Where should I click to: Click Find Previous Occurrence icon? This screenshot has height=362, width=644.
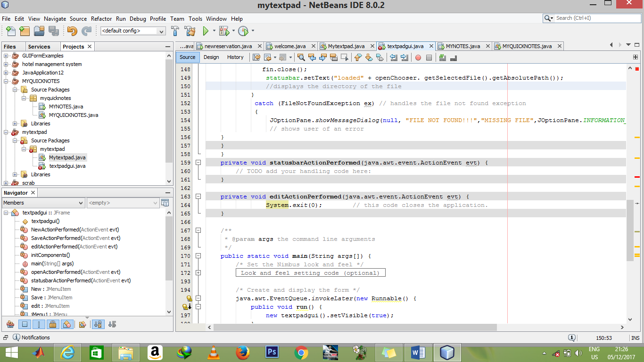pyautogui.click(x=312, y=58)
